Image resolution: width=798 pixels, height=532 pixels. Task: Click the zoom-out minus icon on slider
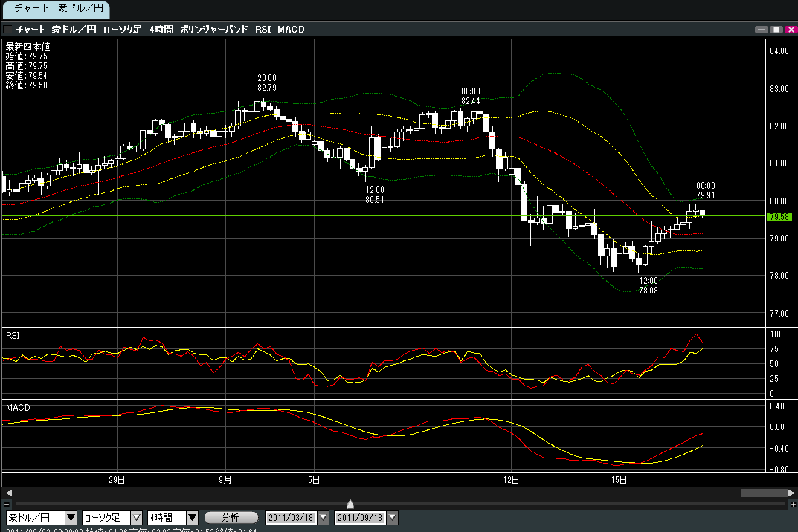(7, 505)
